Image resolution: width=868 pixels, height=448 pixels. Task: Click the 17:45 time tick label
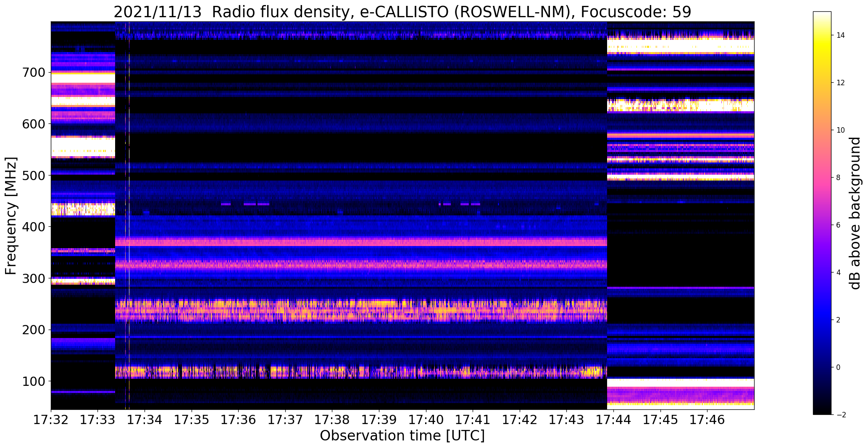[661, 419]
